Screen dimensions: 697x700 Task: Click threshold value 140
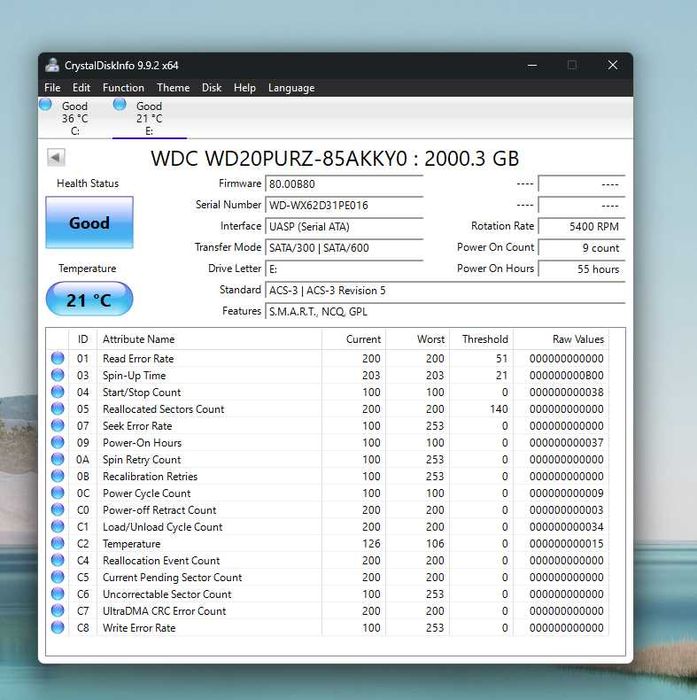(499, 409)
